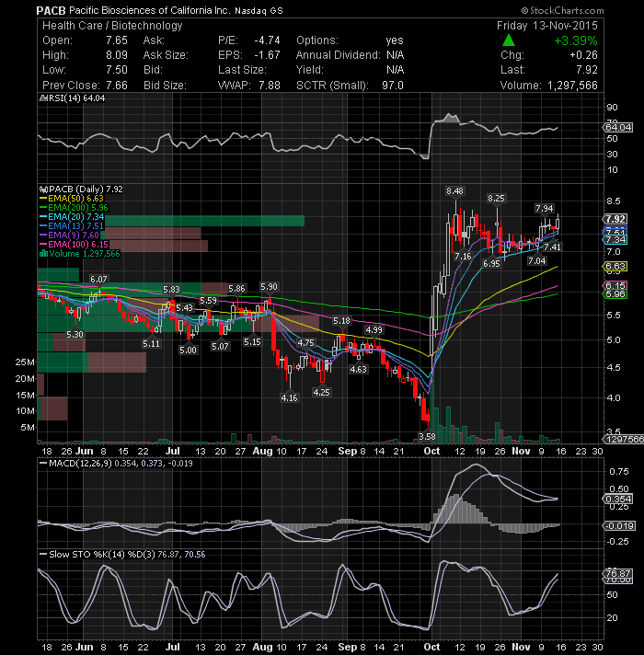Click the Oct label on price chart axis
The height and width of the screenshot is (655, 644).
click(x=431, y=451)
